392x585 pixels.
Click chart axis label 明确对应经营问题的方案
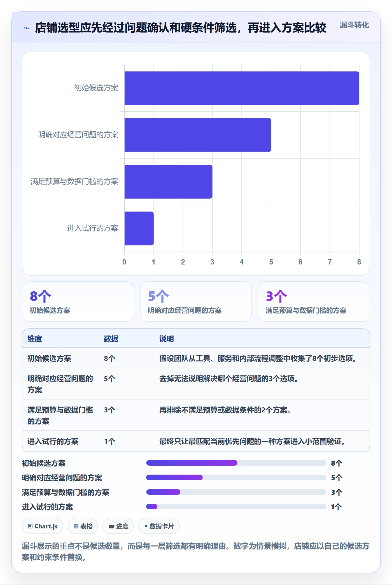coord(78,135)
